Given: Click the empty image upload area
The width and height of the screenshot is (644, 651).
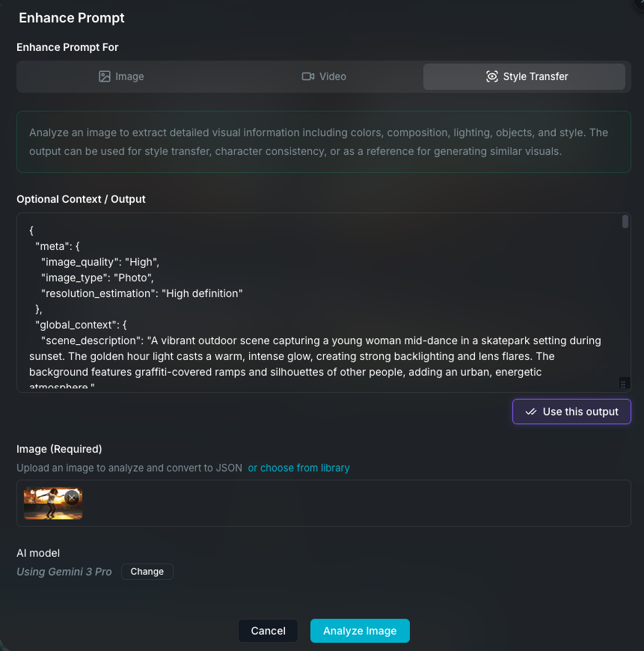Looking at the screenshot, I should [x=352, y=504].
